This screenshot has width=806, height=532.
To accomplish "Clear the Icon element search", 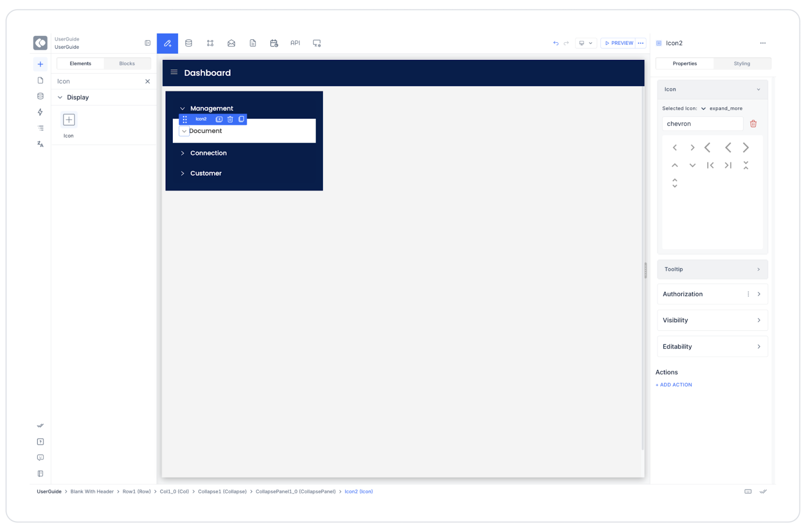I will [148, 82].
